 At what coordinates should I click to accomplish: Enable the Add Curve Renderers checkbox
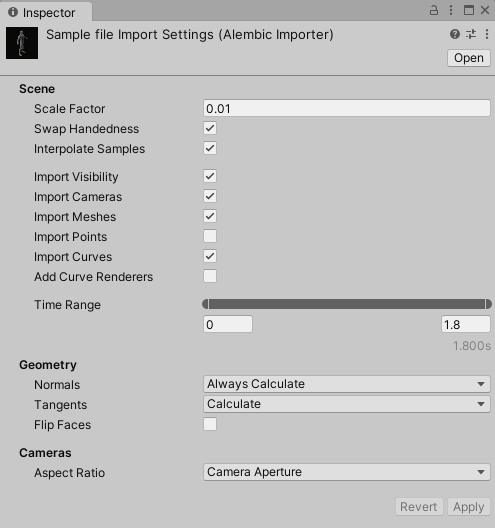pos(210,276)
